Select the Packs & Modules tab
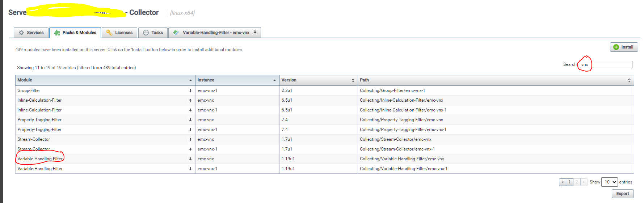 click(75, 33)
